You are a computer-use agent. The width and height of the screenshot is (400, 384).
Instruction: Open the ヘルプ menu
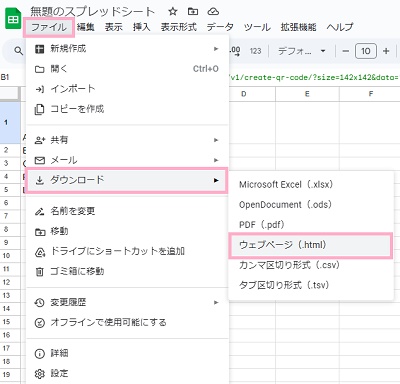(x=340, y=27)
